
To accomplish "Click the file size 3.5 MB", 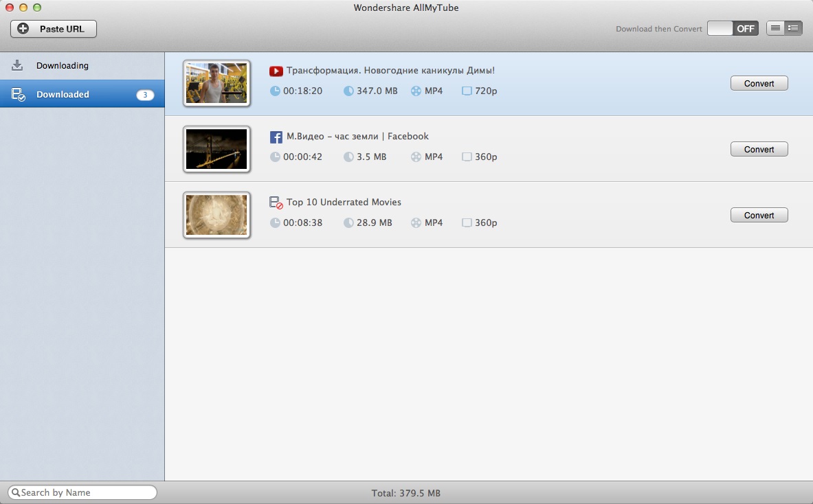I will tap(371, 157).
